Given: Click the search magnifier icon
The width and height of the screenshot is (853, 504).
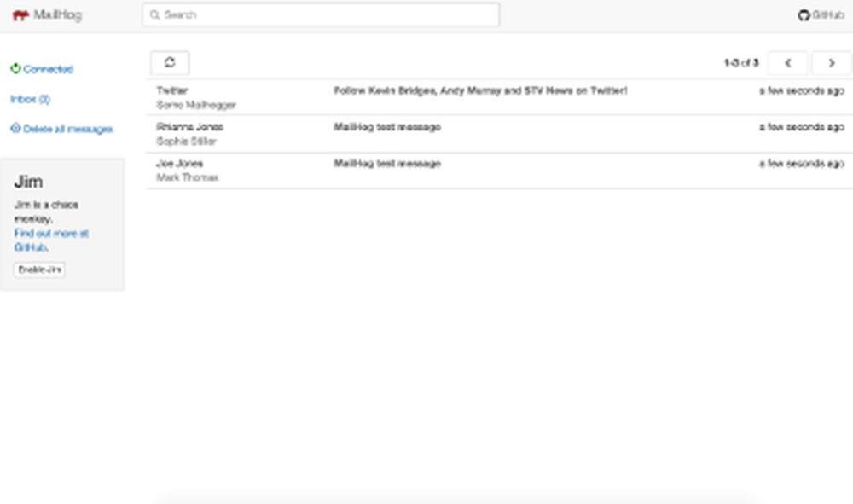Looking at the screenshot, I should [154, 14].
